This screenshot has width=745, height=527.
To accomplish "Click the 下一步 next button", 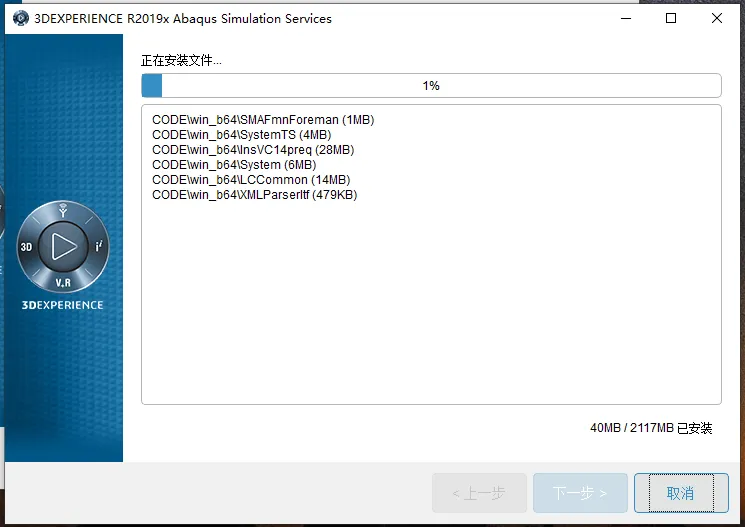I will click(580, 493).
